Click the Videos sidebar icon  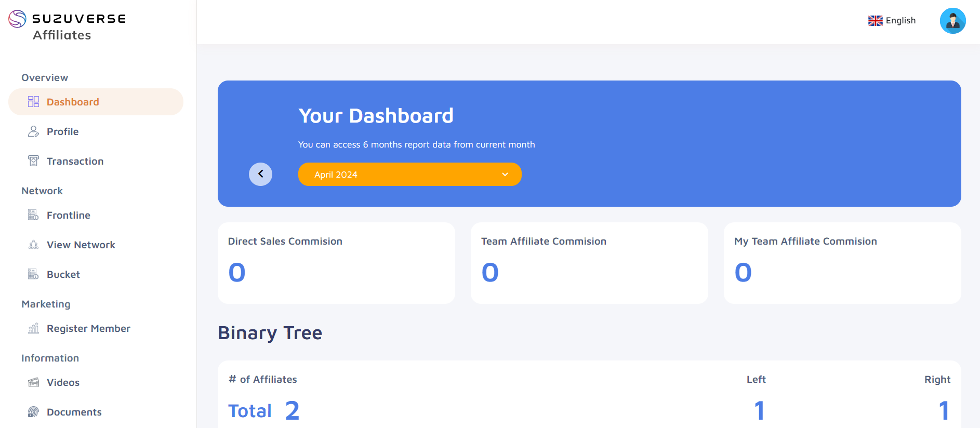click(x=33, y=382)
